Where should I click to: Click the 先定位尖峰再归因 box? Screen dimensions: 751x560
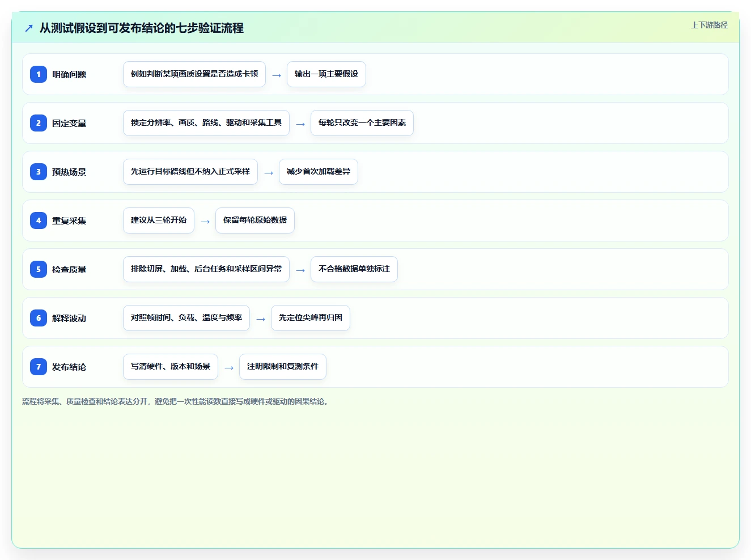311,318
